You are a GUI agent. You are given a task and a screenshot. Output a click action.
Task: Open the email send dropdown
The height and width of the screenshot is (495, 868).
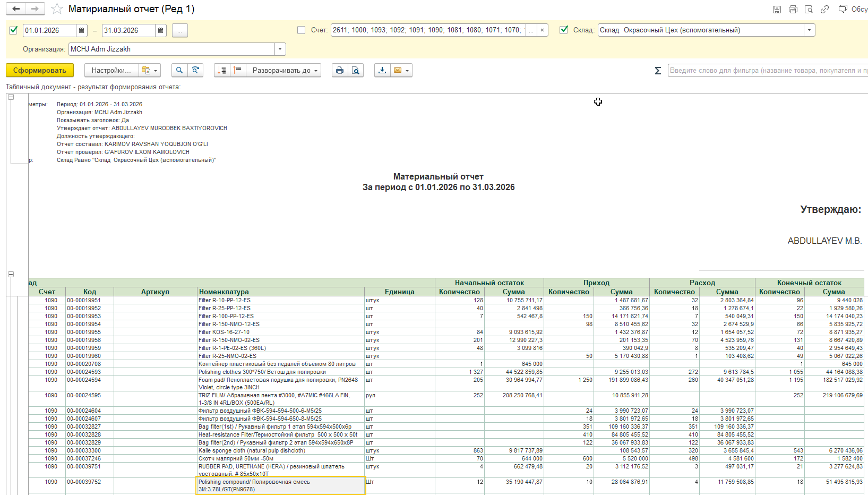tap(401, 70)
